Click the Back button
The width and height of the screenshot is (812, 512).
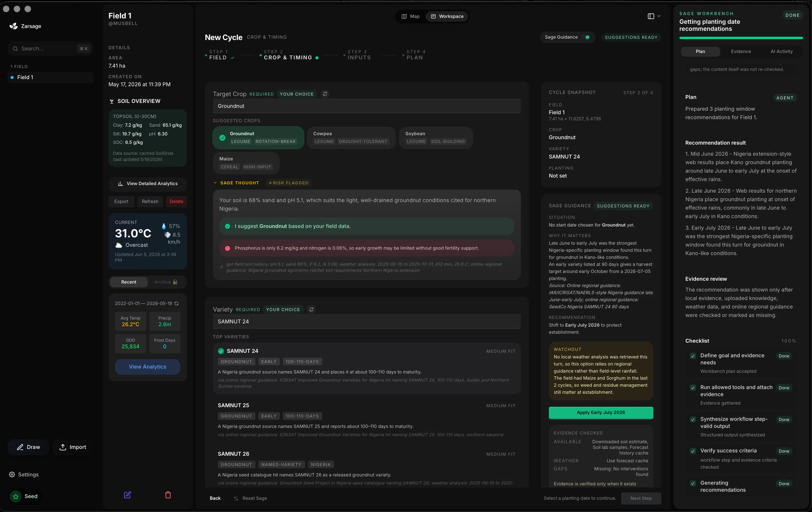[215, 498]
